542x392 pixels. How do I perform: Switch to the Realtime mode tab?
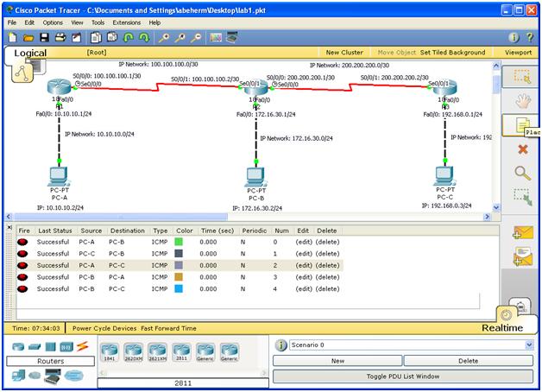point(502,328)
